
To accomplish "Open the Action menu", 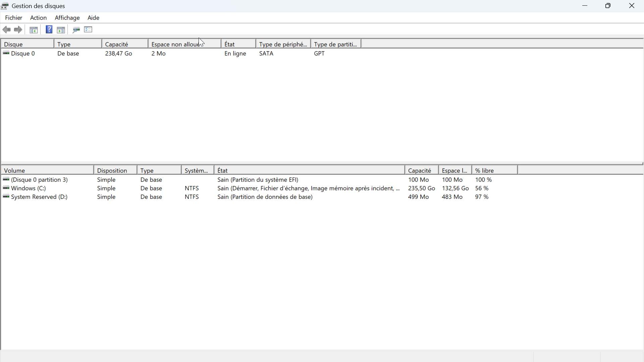I will pos(38,18).
